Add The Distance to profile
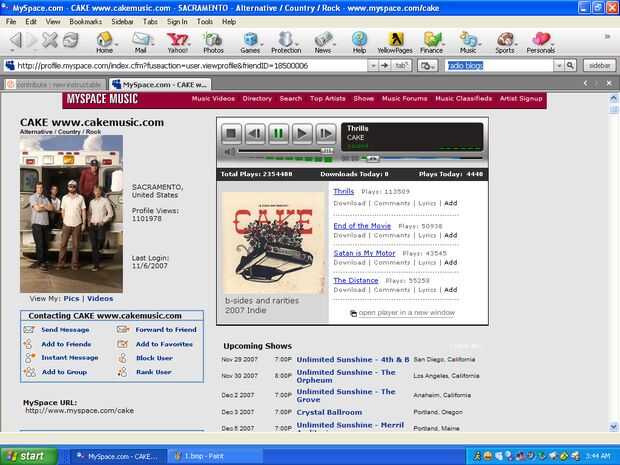 point(451,290)
